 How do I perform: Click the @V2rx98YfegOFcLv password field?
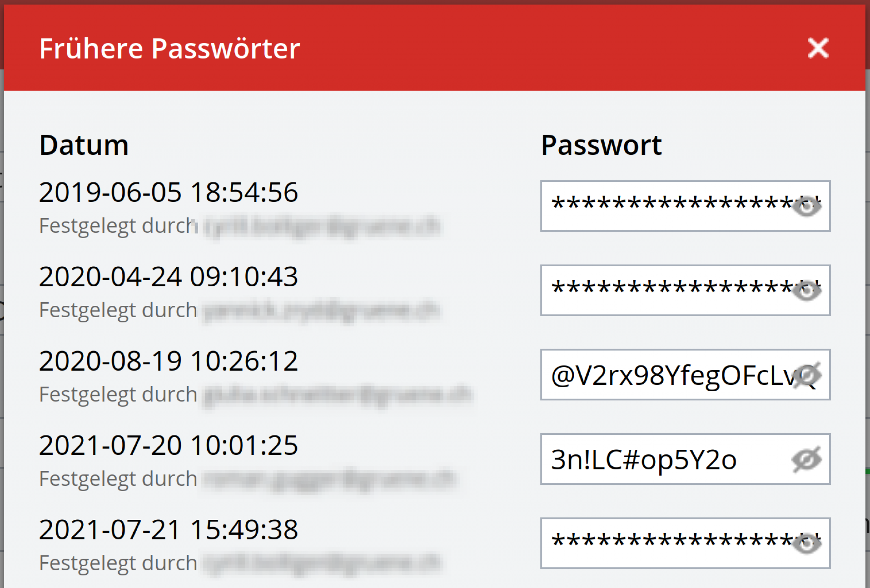coord(685,375)
